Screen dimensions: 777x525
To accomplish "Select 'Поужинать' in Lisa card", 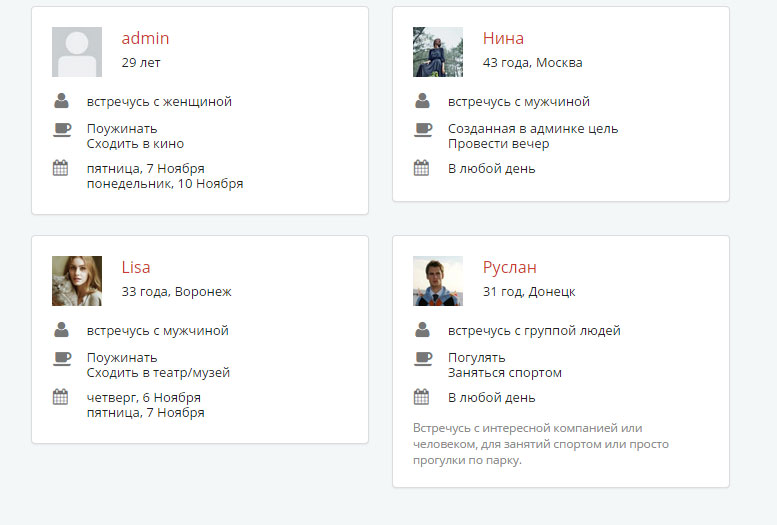I will pyautogui.click(x=122, y=358).
